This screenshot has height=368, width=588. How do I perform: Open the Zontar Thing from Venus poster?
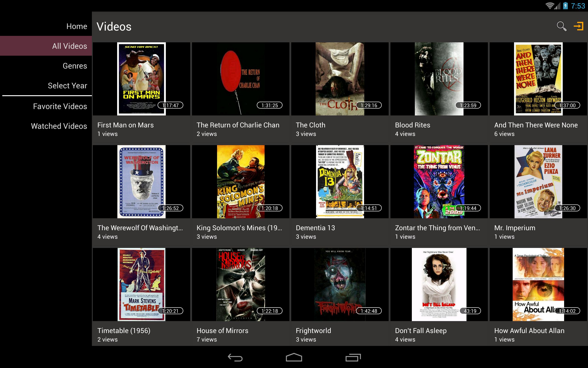coord(439,181)
